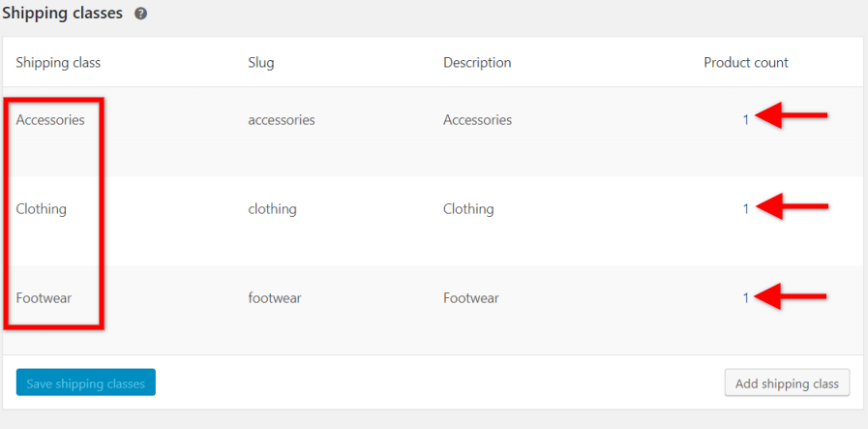Click the Shipping classes heading
868x429 pixels.
coord(62,14)
